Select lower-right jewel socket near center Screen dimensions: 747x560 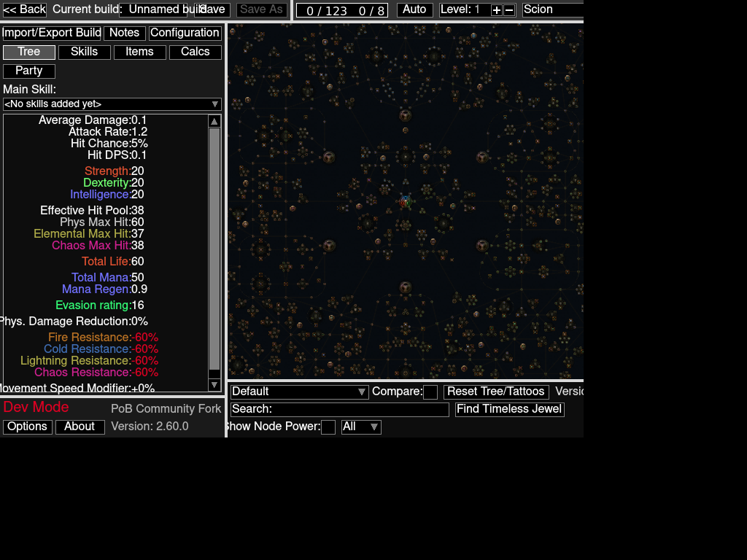pos(482,246)
